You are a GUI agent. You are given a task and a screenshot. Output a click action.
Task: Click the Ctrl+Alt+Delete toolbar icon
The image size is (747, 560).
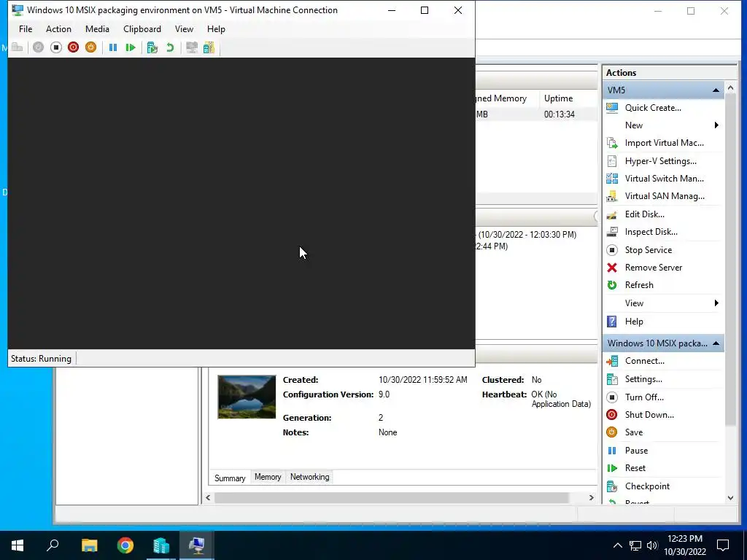pos(18,47)
